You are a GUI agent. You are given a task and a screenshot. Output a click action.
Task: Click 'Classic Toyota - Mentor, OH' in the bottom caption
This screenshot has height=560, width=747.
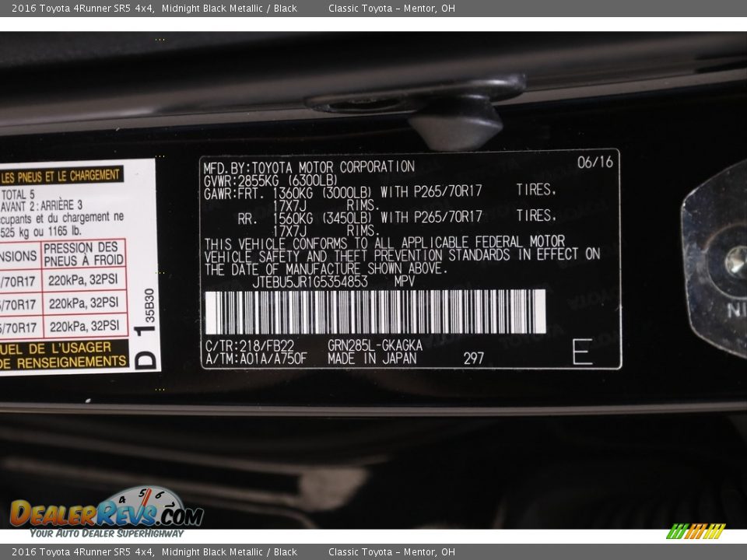(391, 552)
